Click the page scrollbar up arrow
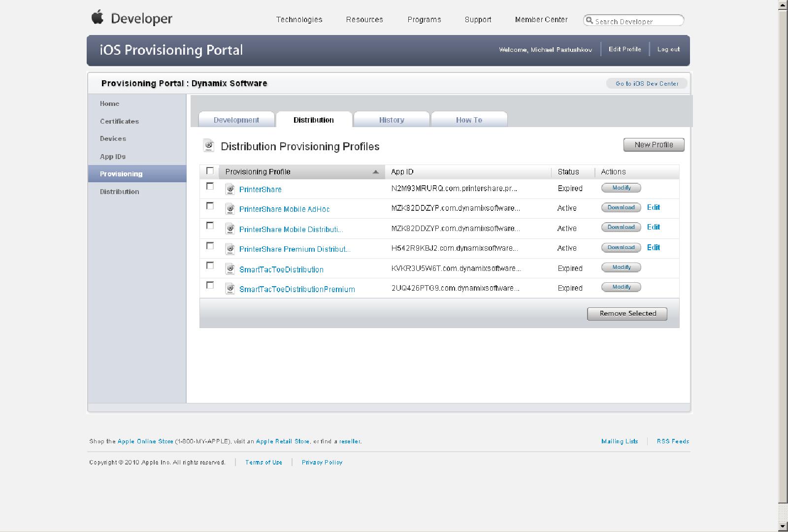This screenshot has height=532, width=788. (x=783, y=4)
